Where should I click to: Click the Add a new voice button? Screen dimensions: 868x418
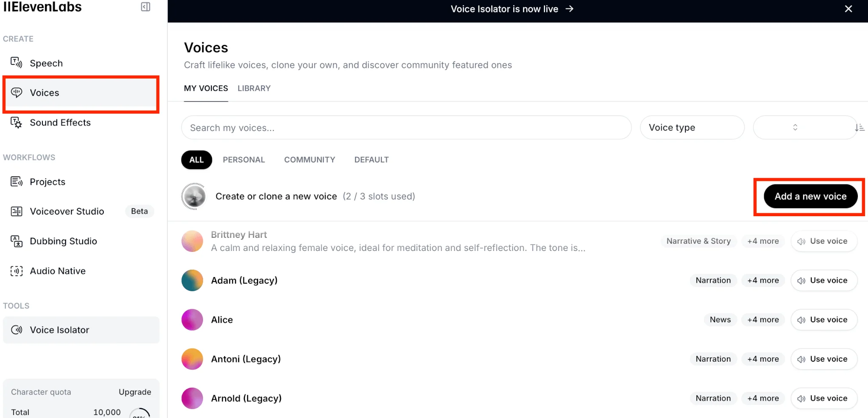[810, 196]
